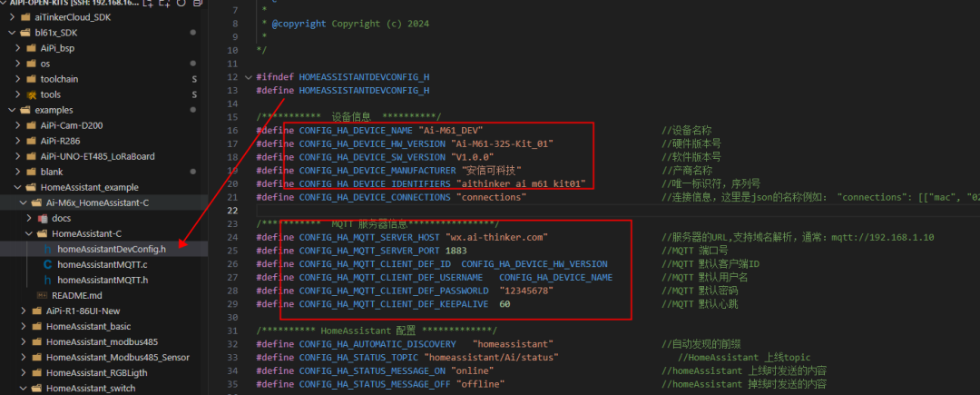Click the folder icon of AiPi-R286
980x395 pixels.
coord(31,141)
